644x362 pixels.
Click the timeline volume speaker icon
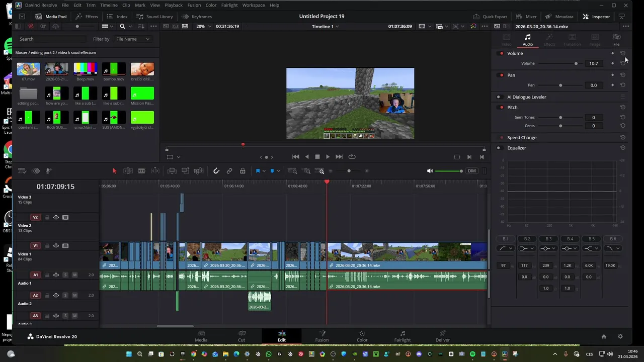430,171
